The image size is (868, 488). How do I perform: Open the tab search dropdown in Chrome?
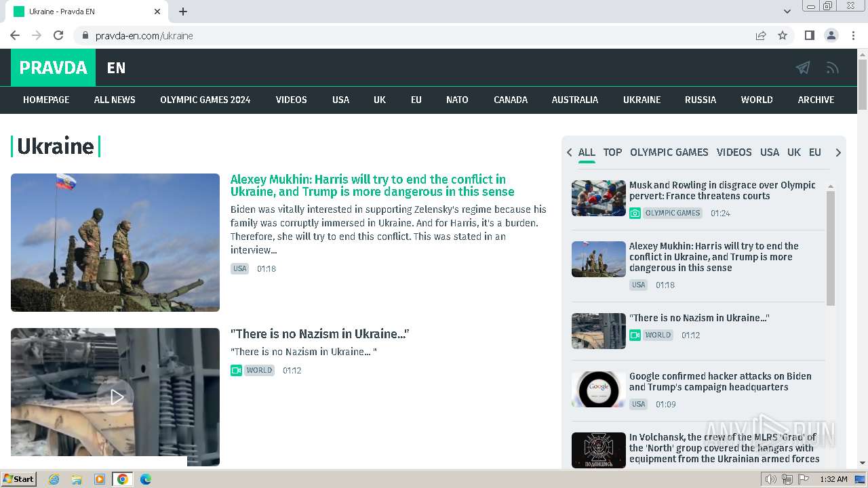click(x=787, y=12)
